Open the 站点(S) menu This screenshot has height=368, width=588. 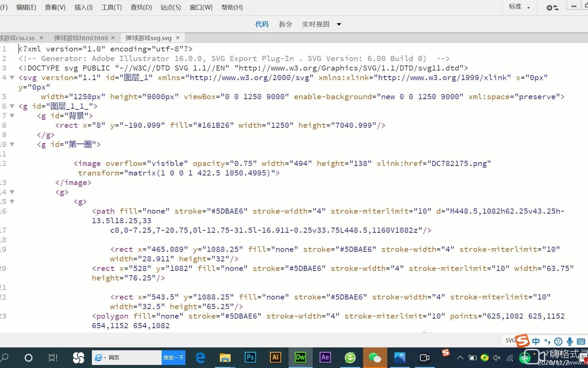coord(170,7)
